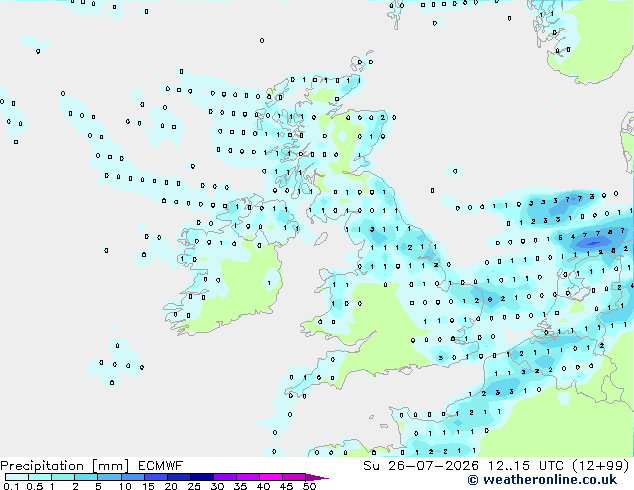Click the 'Precipitation' title word
This screenshot has width=634, height=490.
(x=42, y=466)
